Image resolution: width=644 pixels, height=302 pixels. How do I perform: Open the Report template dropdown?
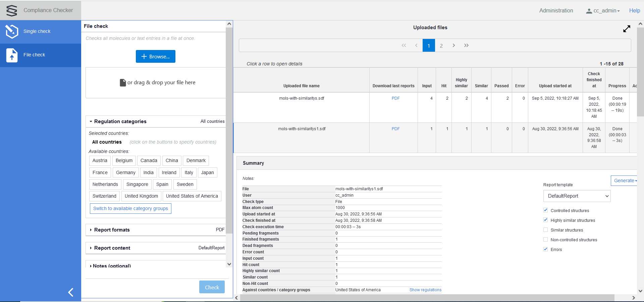[576, 196]
